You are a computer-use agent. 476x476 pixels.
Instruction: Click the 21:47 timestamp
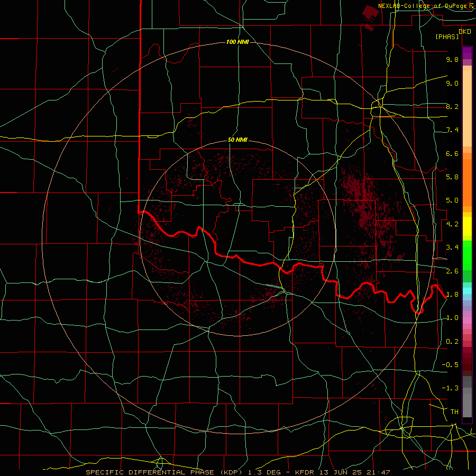[379, 472]
